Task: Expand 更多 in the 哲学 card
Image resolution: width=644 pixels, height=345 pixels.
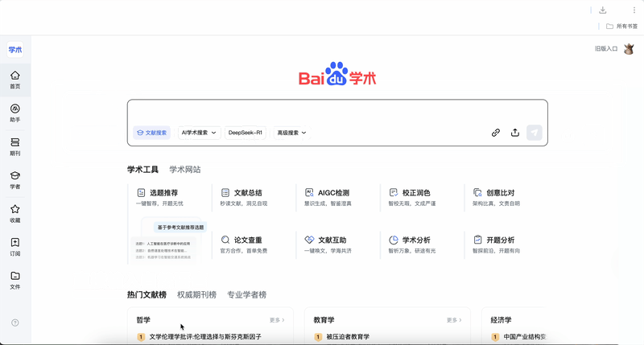Action: click(x=277, y=320)
